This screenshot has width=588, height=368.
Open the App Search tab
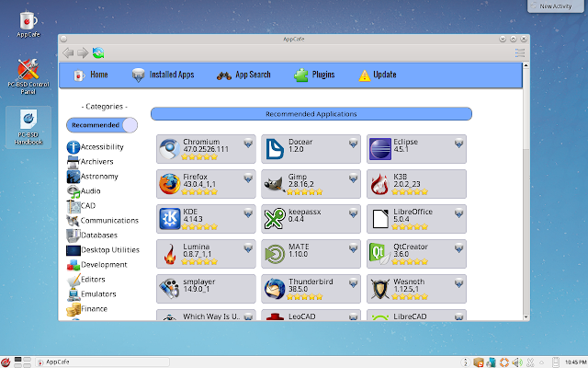click(x=243, y=75)
